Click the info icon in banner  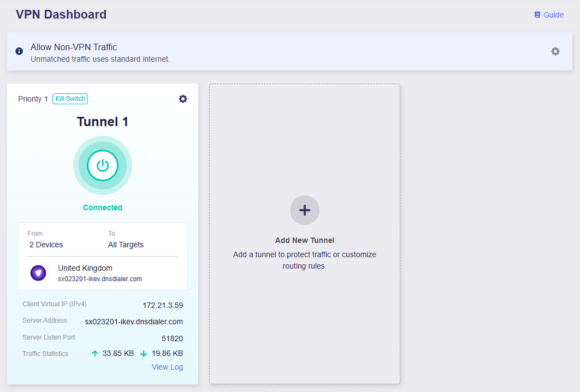pyautogui.click(x=19, y=51)
